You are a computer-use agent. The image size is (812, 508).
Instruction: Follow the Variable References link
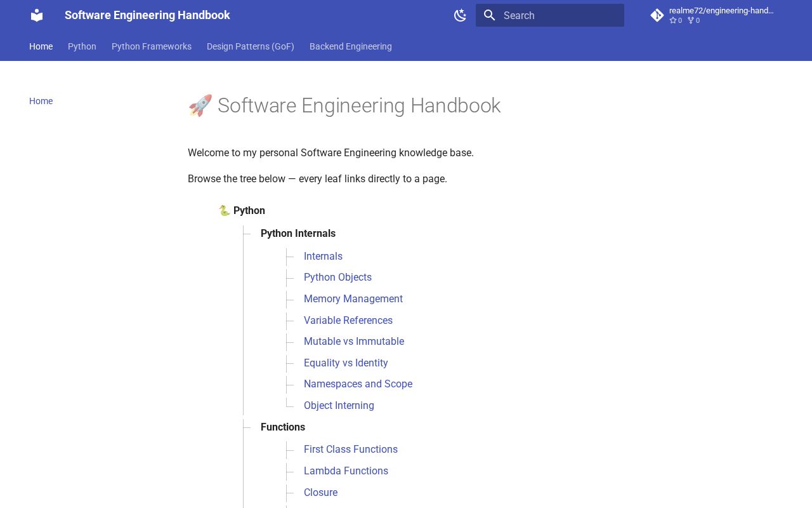pos(348,321)
